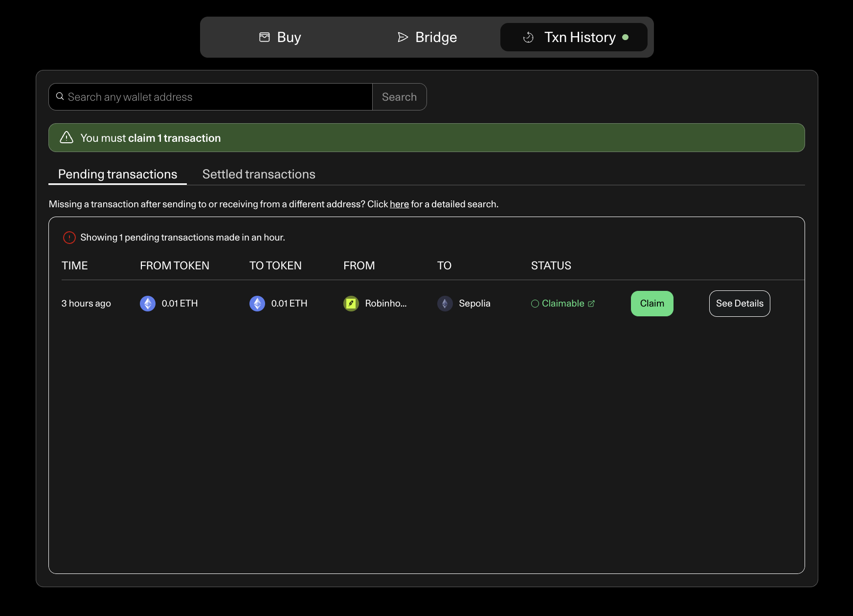Image resolution: width=853 pixels, height=616 pixels.
Task: Select the Pending transactions tab
Action: tap(117, 174)
